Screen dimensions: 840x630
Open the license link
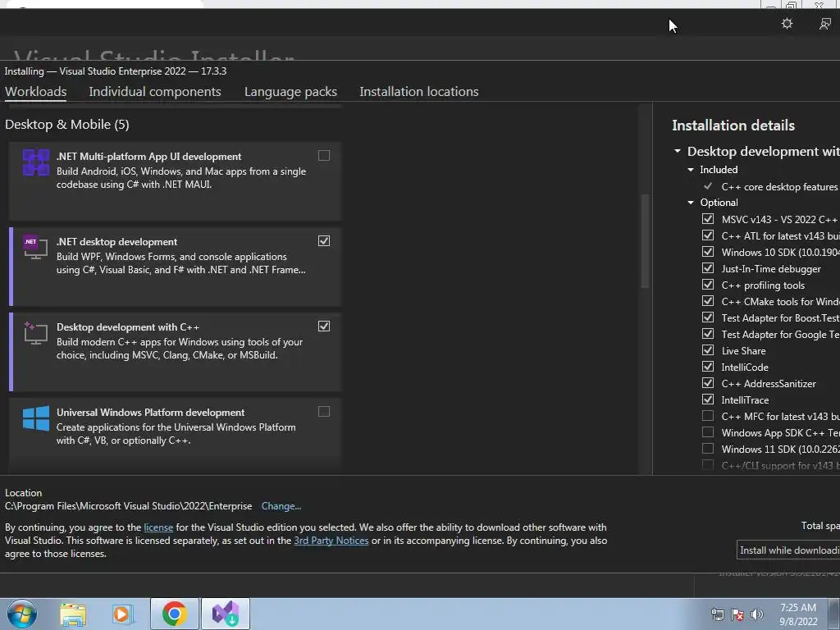tap(158, 527)
